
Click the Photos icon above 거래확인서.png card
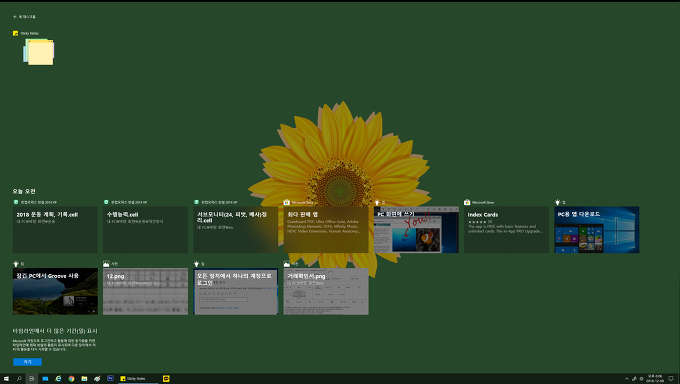[x=287, y=264]
